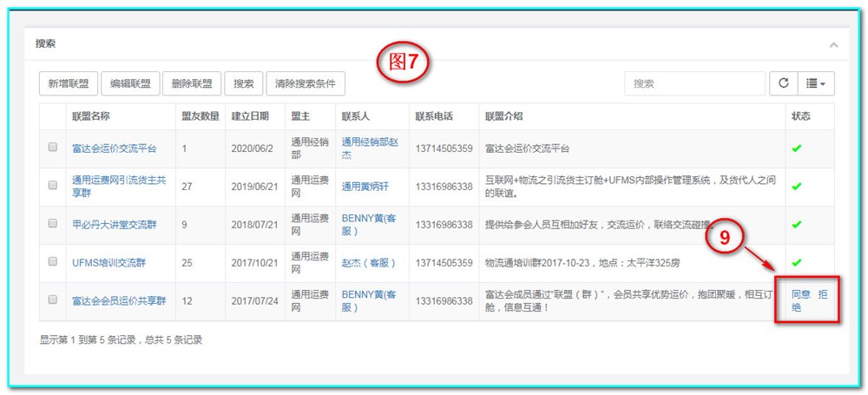
Task: Check the box for 通用运费网引流货主共享群 row
Action: 53,186
